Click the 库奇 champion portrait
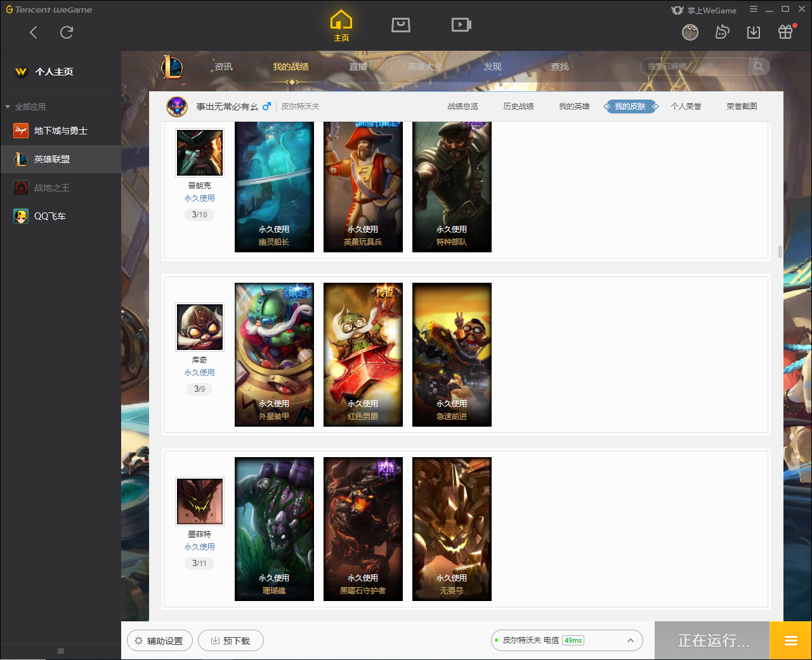The height and width of the screenshot is (660, 812). (200, 327)
